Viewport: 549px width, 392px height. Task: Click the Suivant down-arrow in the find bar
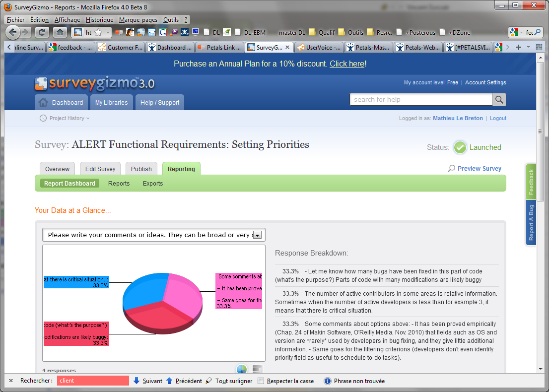point(137,381)
